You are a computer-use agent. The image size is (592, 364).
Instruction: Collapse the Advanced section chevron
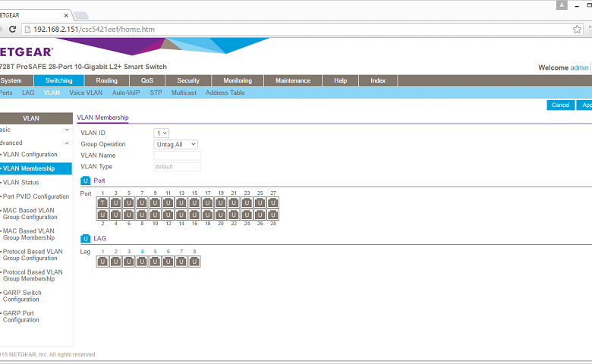click(x=67, y=143)
